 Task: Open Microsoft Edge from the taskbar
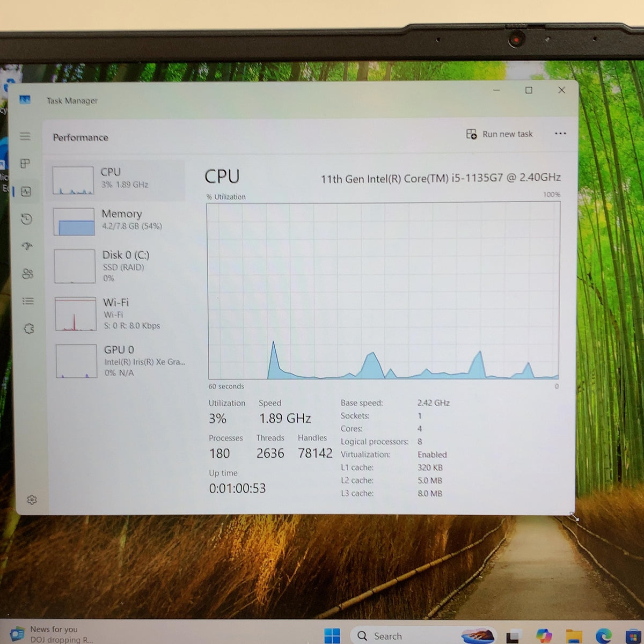click(604, 636)
